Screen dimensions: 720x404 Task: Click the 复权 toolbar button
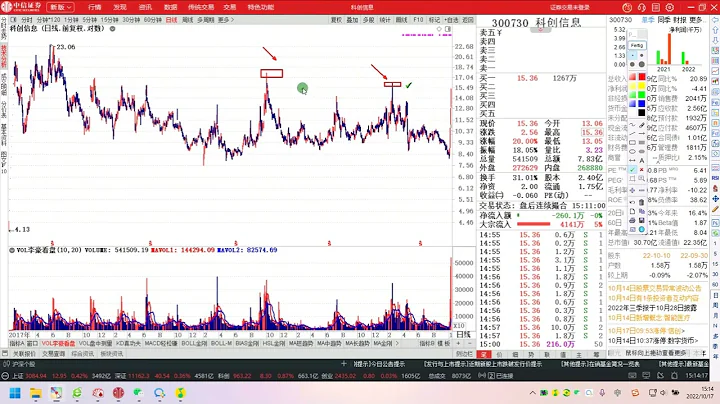coord(336,20)
